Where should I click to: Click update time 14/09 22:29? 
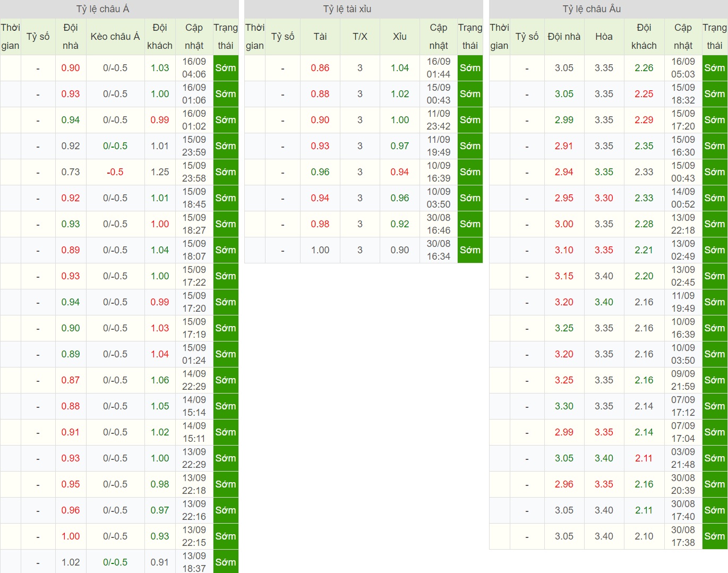click(x=194, y=380)
